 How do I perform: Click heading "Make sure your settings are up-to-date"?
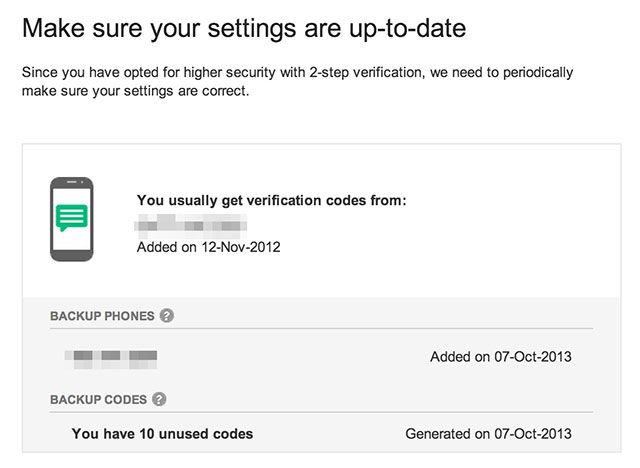(243, 30)
